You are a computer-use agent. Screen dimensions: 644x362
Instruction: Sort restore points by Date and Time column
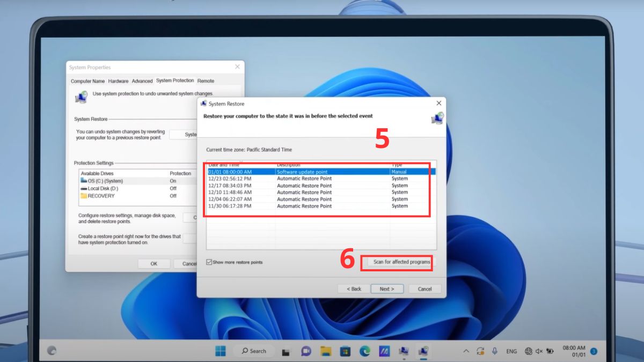pos(225,165)
